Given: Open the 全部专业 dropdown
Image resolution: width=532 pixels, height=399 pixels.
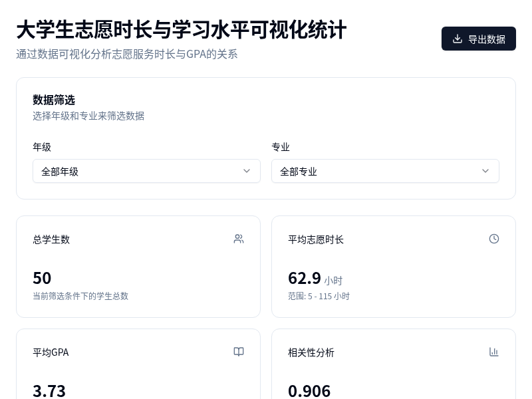Looking at the screenshot, I should [x=385, y=171].
